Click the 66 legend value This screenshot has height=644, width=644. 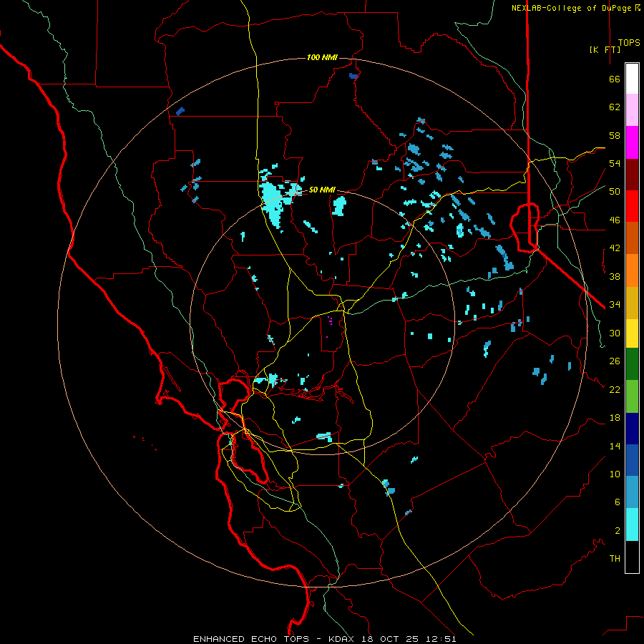(615, 79)
